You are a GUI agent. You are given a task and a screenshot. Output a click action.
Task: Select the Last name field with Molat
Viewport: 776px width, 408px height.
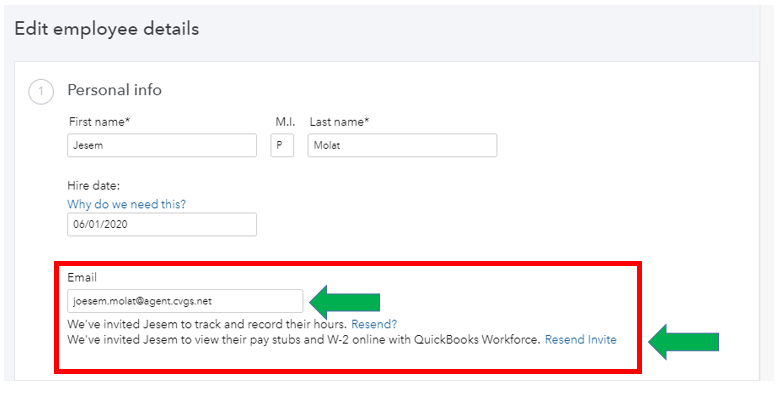click(x=402, y=145)
